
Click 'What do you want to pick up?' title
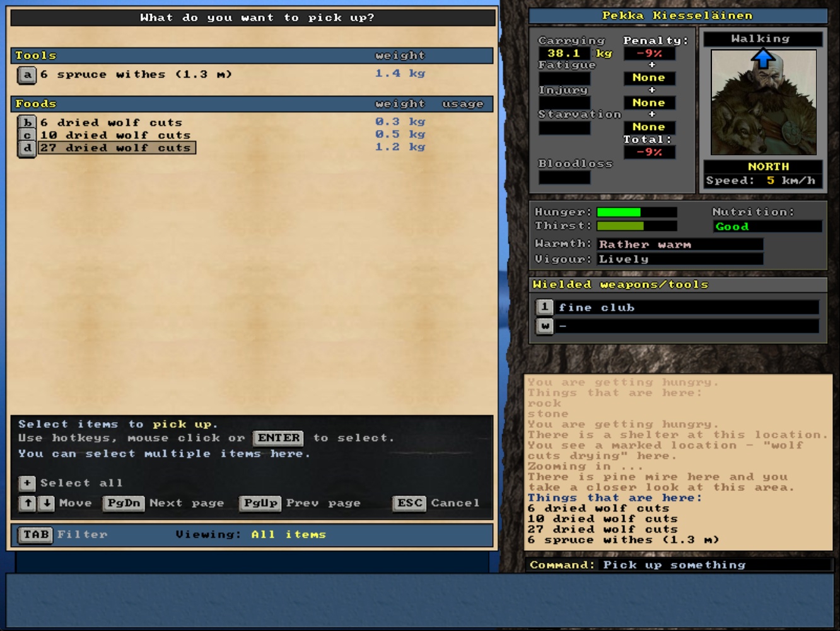point(257,18)
